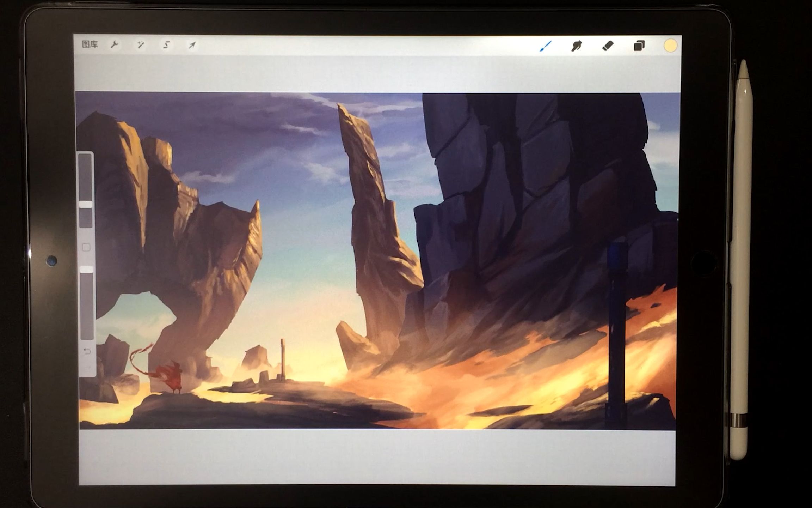This screenshot has width=812, height=508.
Task: Select the Eraser tool
Action: pos(608,46)
